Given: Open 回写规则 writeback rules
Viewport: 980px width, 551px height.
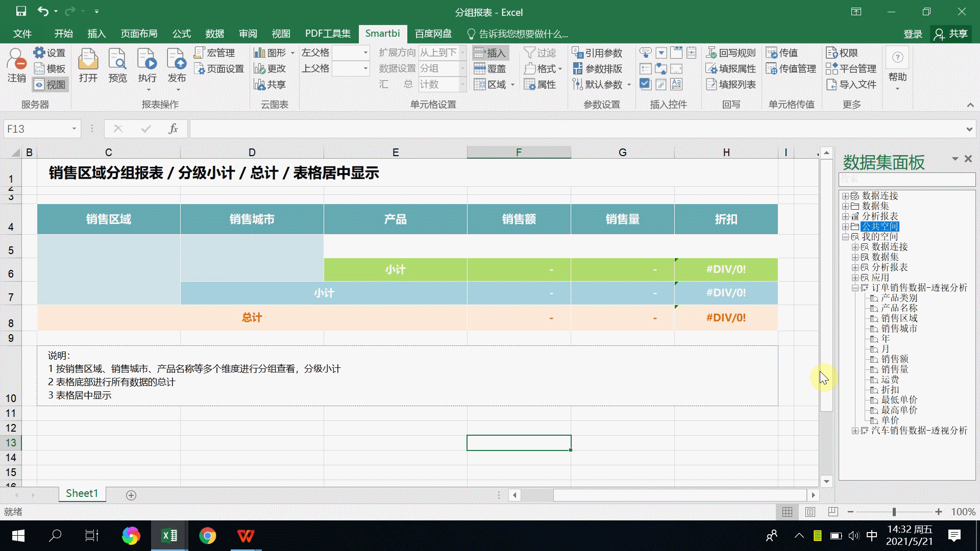Looking at the screenshot, I should click(731, 53).
